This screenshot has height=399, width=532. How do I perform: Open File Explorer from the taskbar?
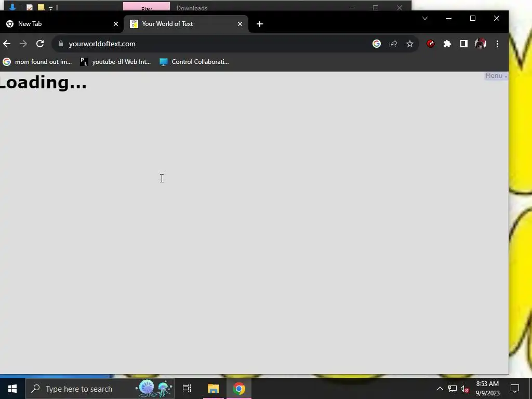coord(214,389)
